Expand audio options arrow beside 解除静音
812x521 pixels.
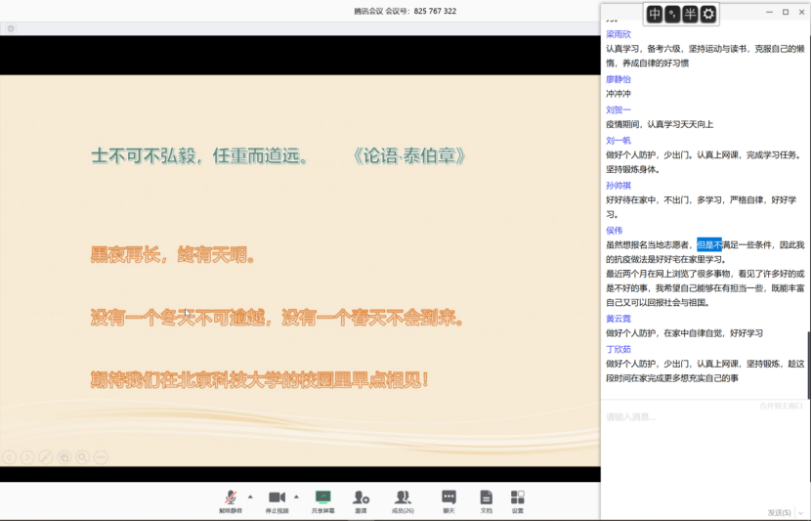click(250, 496)
